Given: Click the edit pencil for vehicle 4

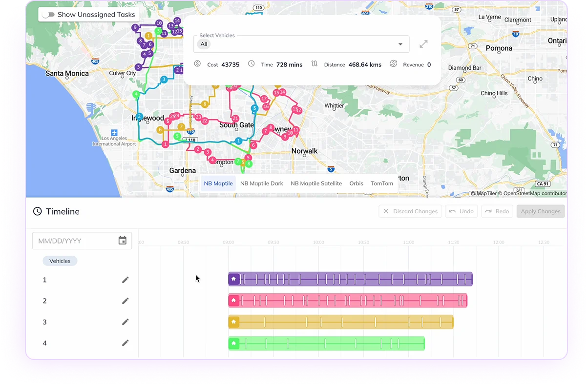Looking at the screenshot, I should pyautogui.click(x=126, y=343).
